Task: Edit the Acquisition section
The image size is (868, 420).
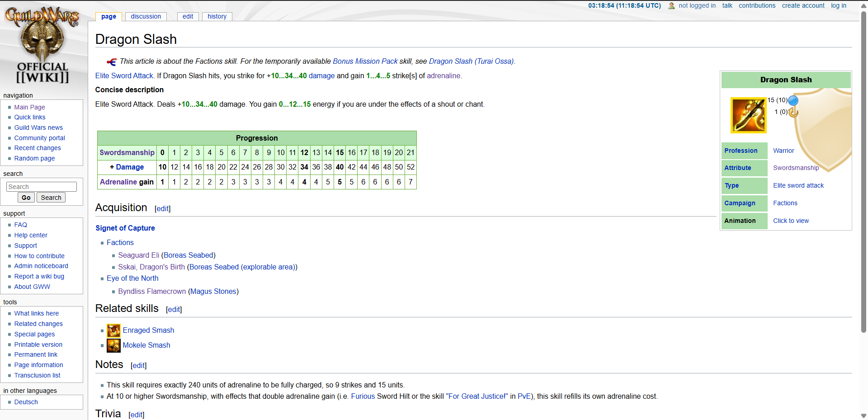Action: coord(163,208)
